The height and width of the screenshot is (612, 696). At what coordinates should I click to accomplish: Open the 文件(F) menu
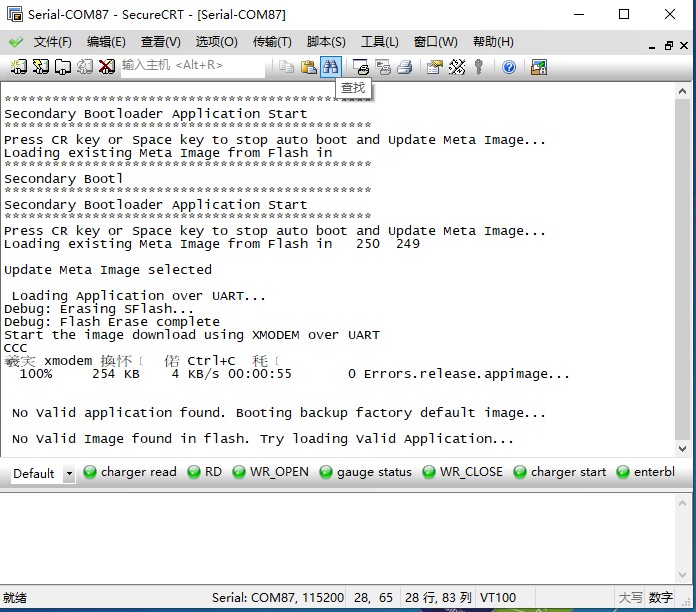(52, 42)
